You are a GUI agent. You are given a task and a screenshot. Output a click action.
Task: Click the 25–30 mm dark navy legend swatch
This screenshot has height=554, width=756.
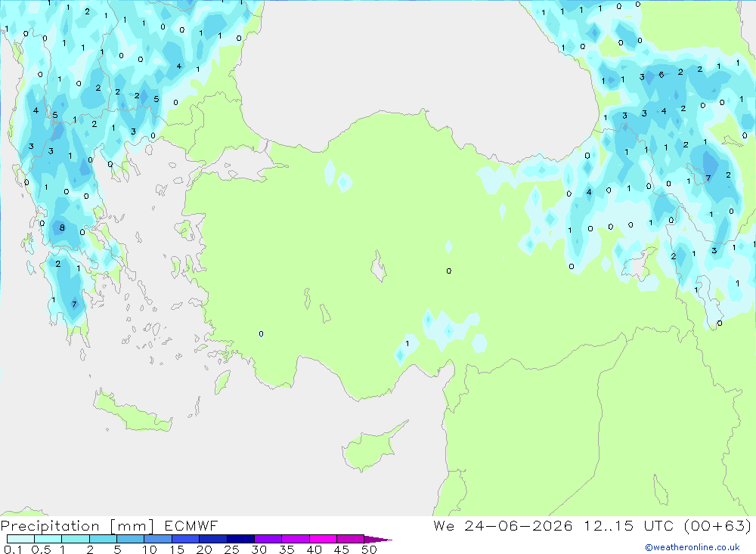click(240, 539)
